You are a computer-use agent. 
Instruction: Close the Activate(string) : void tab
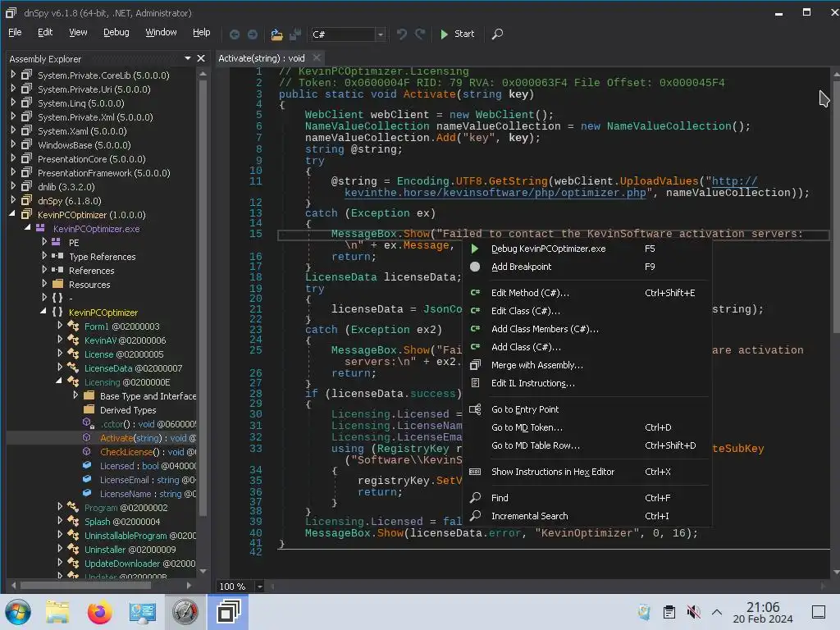[x=317, y=57]
